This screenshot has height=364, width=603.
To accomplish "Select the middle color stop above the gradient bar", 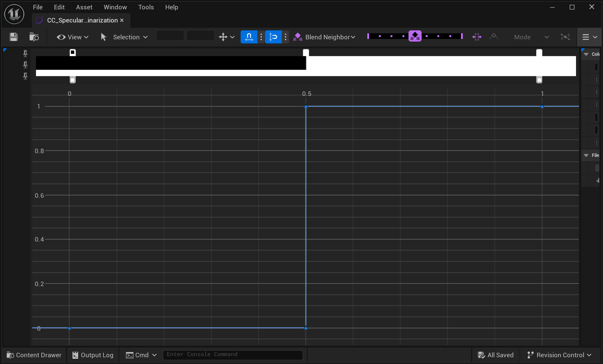I will [306, 52].
